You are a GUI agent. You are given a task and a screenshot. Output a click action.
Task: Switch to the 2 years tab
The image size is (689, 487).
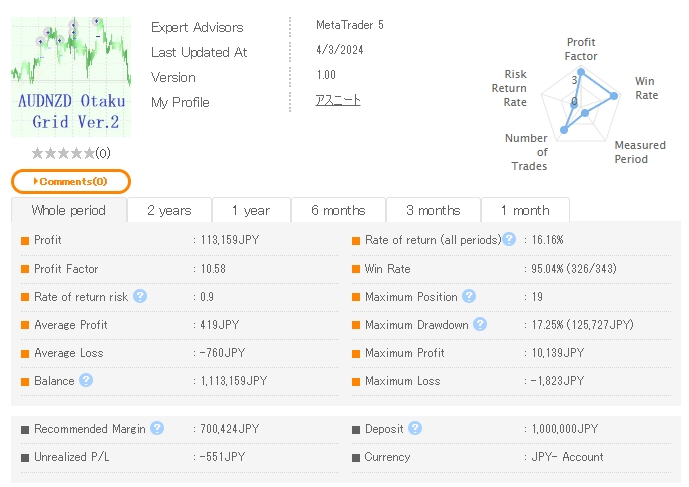pyautogui.click(x=169, y=210)
